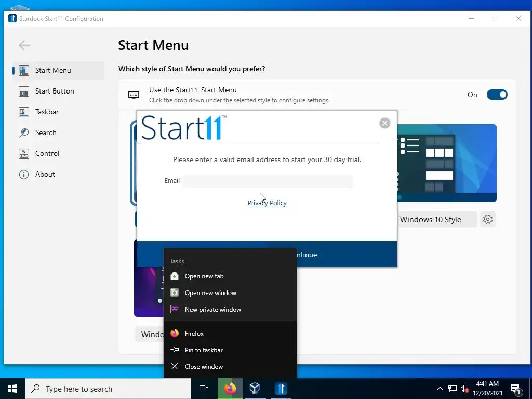The image size is (532, 399).
Task: Choose the Windows 10 Style label
Action: (x=430, y=220)
